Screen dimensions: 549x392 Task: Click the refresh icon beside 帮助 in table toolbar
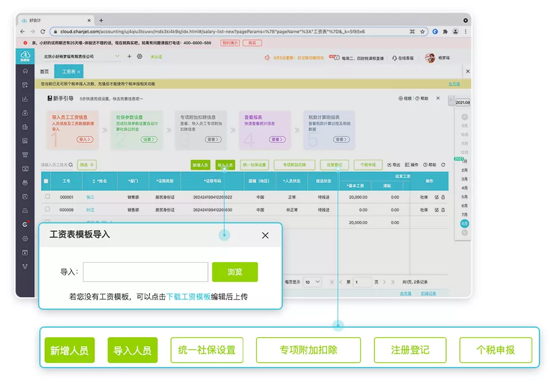[x=443, y=165]
